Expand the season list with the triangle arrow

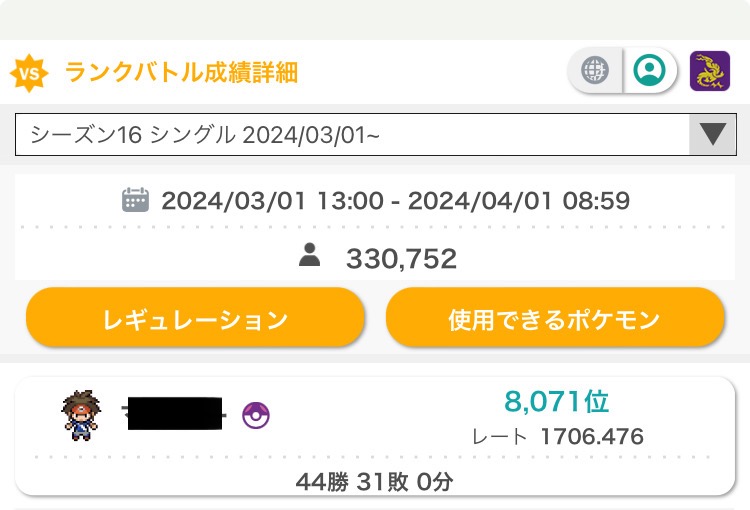pyautogui.click(x=712, y=134)
